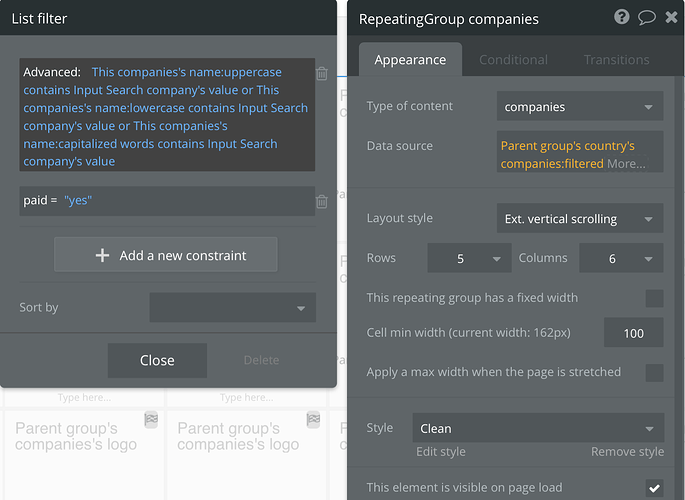Open the Type of content dropdown
The height and width of the screenshot is (500, 685).
580,106
